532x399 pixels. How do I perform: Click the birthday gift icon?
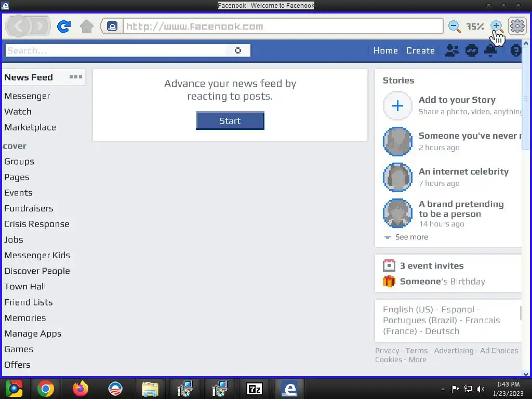coord(389,281)
